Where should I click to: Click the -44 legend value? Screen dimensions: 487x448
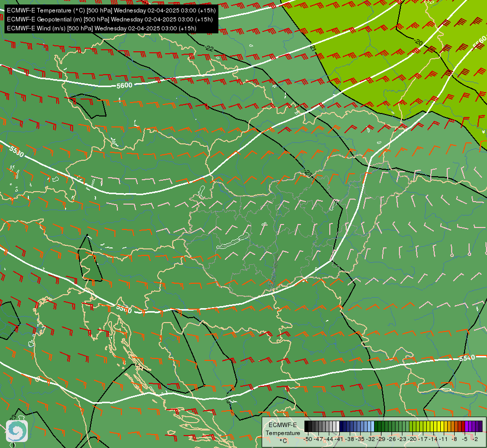pyautogui.click(x=329, y=439)
